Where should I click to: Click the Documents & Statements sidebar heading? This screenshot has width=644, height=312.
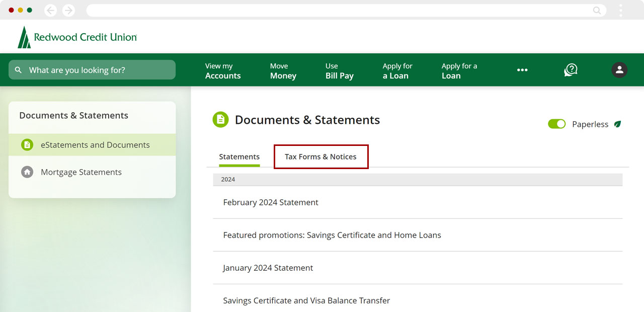pos(73,115)
